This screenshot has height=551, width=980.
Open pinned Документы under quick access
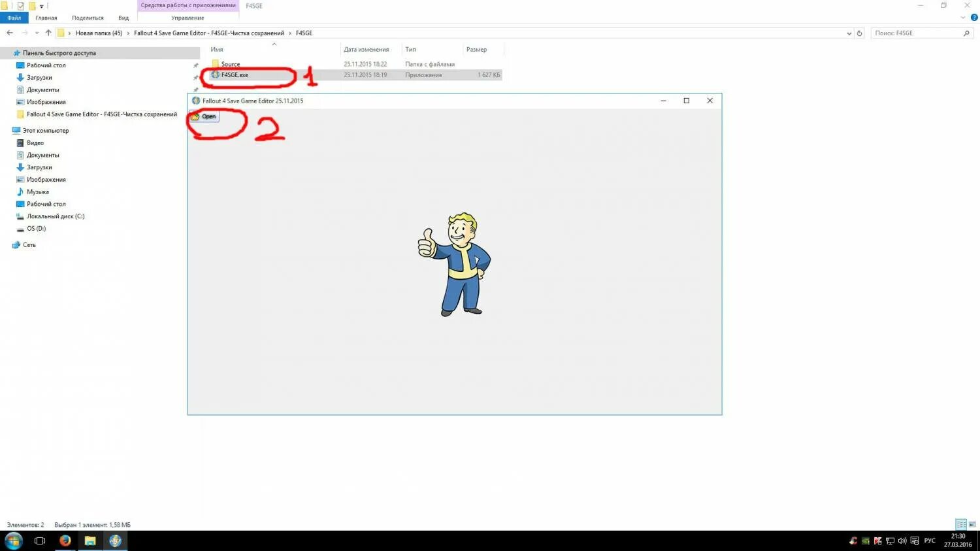click(x=42, y=90)
